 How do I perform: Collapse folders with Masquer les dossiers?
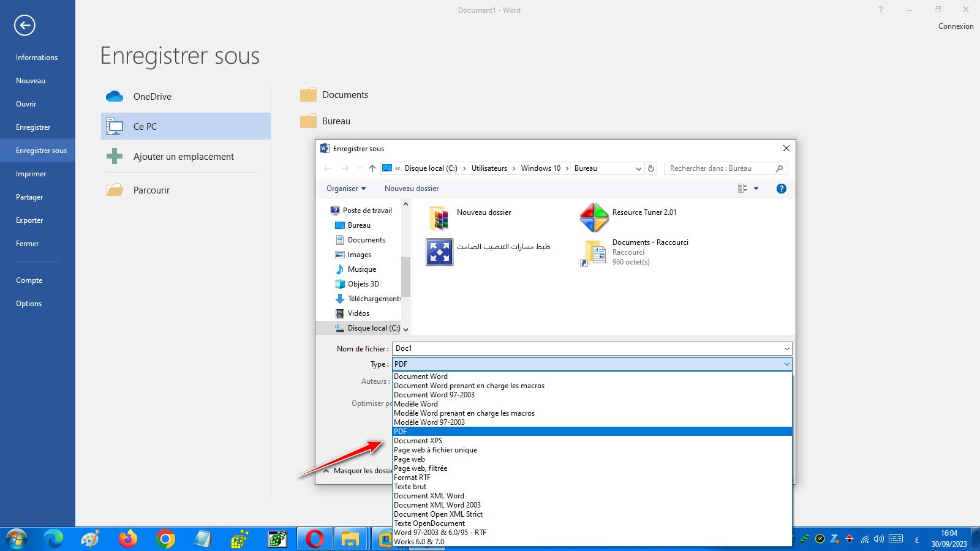coord(358,471)
